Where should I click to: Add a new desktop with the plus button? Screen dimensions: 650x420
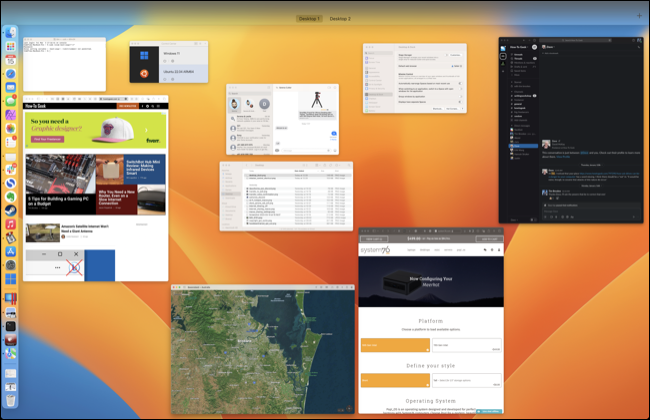pyautogui.click(x=639, y=16)
